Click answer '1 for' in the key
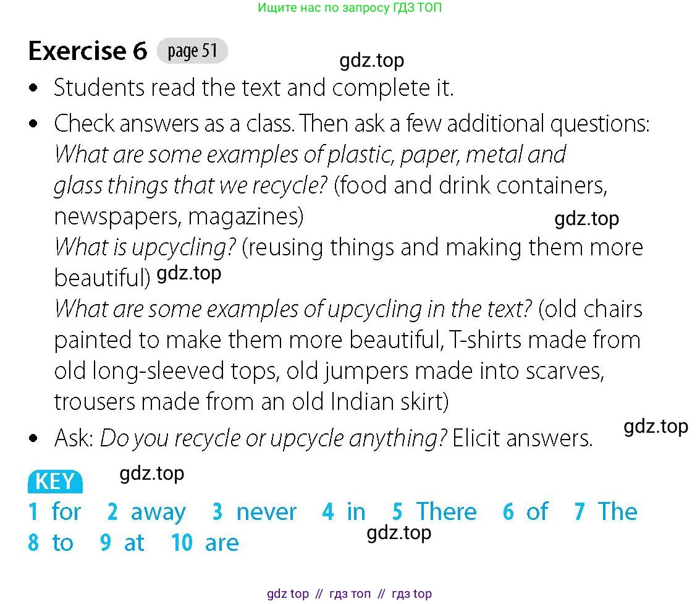 pos(54,511)
